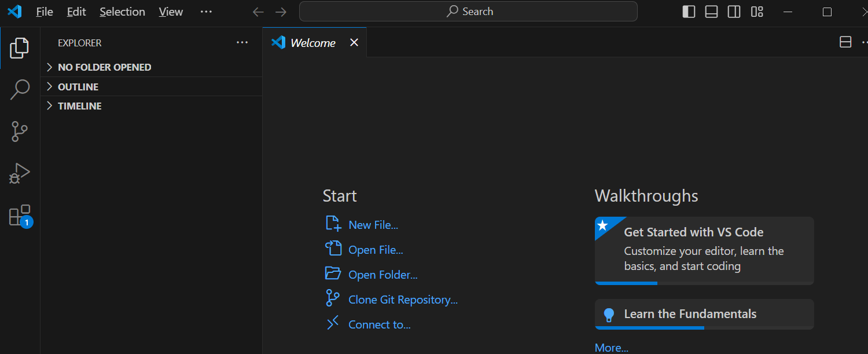Click the Customize Layout icon
The height and width of the screenshot is (354, 868).
(x=757, y=12)
